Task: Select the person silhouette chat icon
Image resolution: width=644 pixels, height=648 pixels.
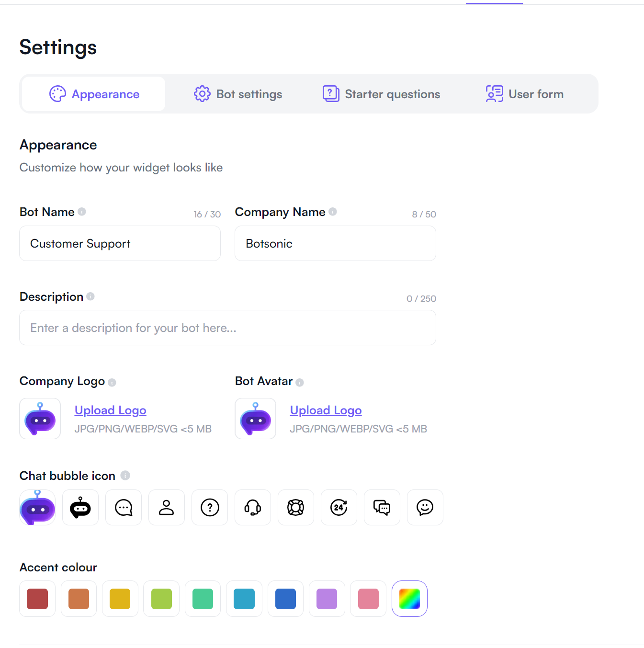Action: coord(167,508)
